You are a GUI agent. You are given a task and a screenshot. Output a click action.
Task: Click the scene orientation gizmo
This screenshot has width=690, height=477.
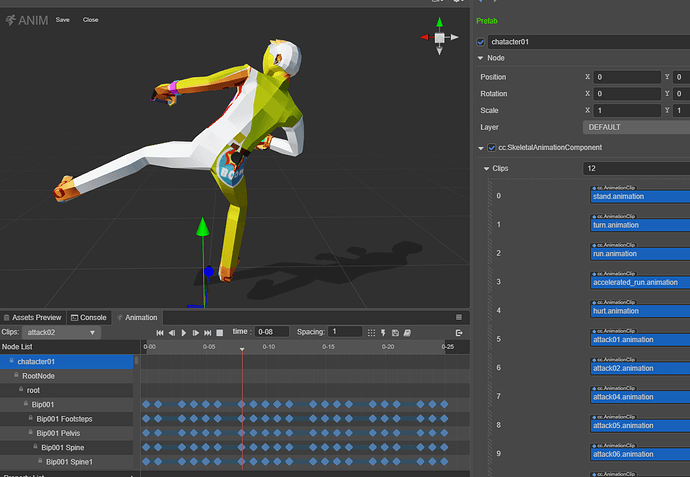(439, 38)
